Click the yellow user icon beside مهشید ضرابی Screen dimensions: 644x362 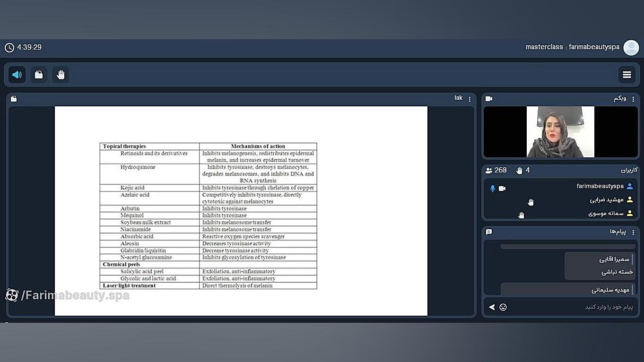(x=629, y=200)
